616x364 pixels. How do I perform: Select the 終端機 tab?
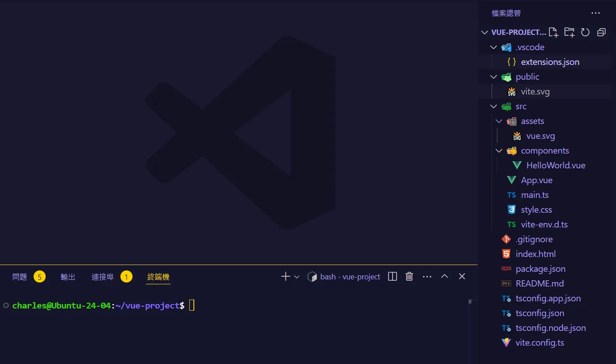(x=158, y=277)
